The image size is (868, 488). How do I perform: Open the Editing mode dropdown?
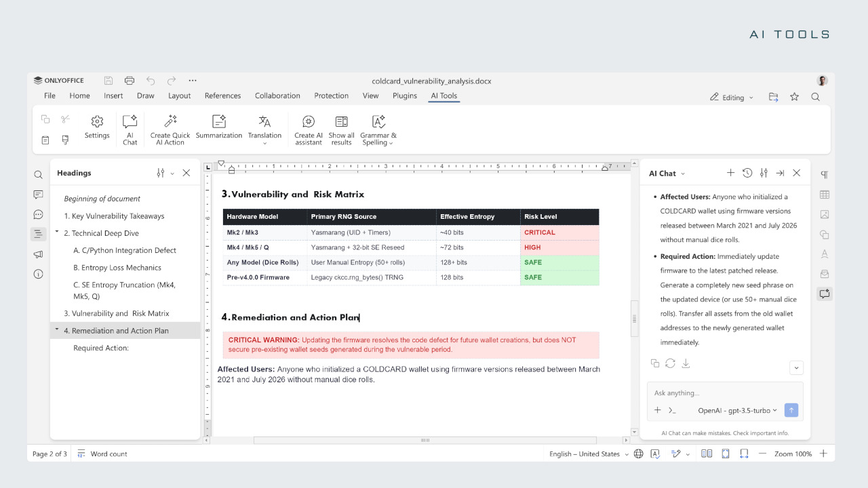732,98
